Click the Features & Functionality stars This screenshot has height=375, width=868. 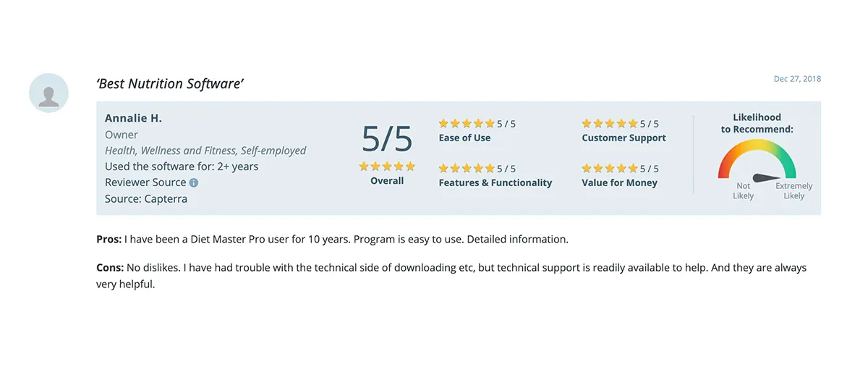tap(467, 169)
